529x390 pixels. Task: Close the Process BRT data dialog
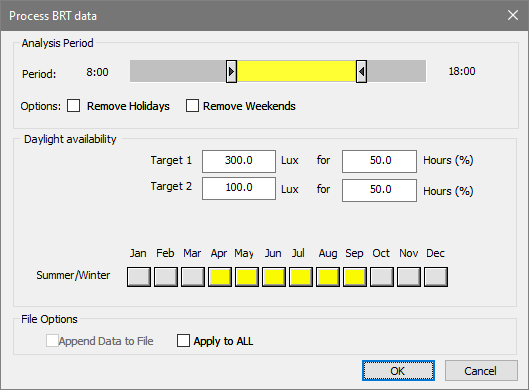pyautogui.click(x=513, y=15)
